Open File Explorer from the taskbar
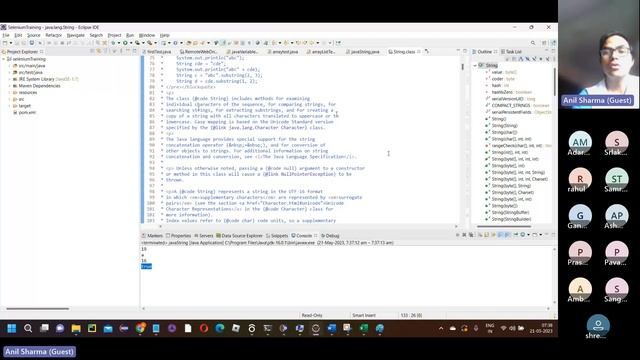640x360 pixels. (76, 328)
